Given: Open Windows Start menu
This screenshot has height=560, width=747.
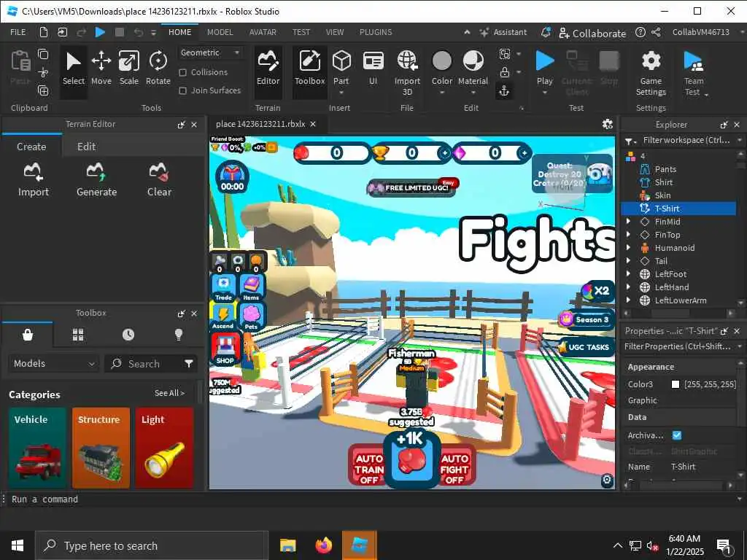Looking at the screenshot, I should [x=18, y=545].
